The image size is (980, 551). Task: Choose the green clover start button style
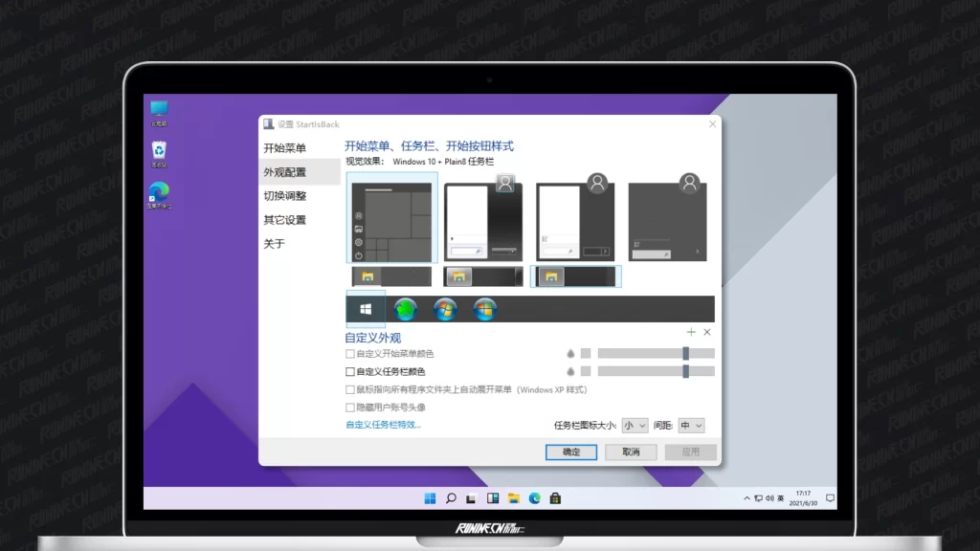(406, 309)
